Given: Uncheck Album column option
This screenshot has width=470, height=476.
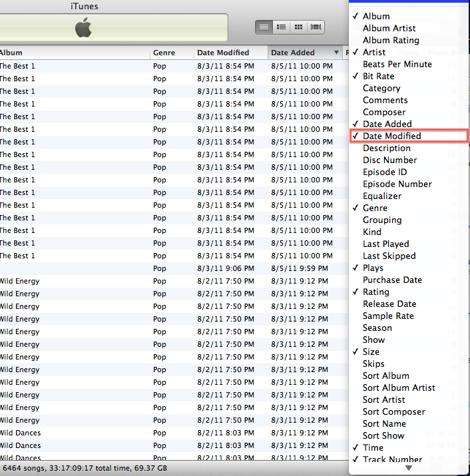Looking at the screenshot, I should (408, 16).
